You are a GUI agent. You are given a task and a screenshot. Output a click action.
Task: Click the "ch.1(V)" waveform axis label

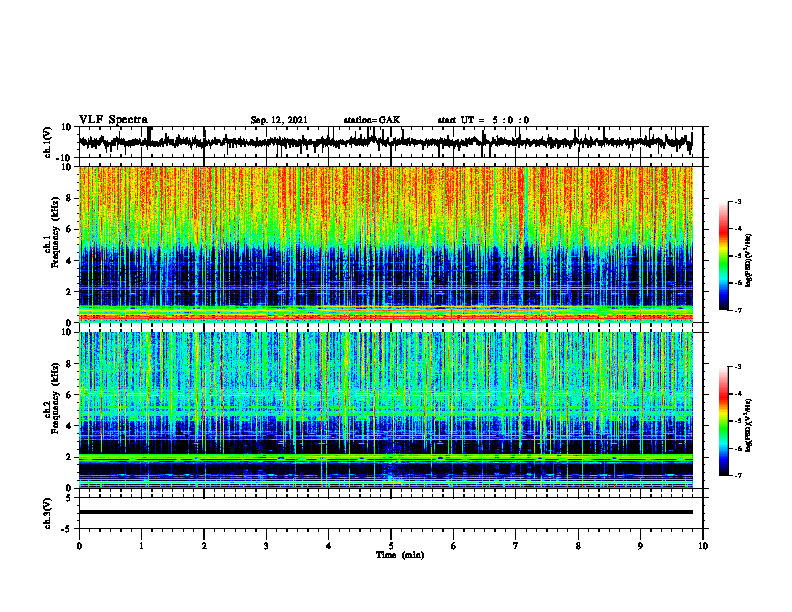(47, 142)
